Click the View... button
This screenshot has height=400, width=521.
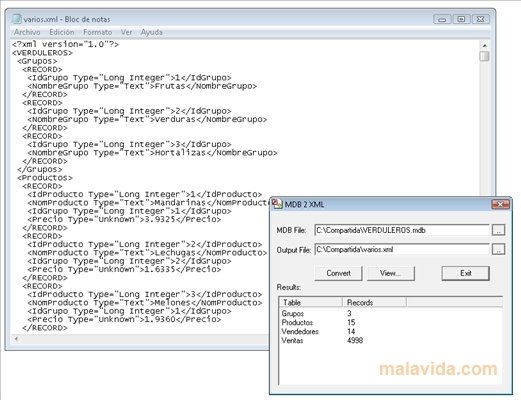tap(390, 273)
